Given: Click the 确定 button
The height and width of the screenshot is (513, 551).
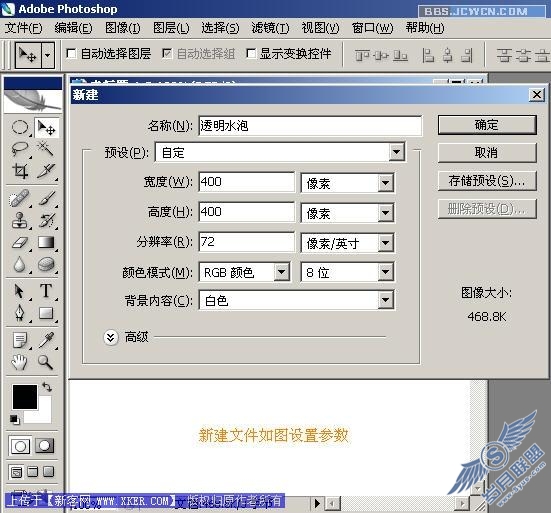Looking at the screenshot, I should click(x=487, y=125).
